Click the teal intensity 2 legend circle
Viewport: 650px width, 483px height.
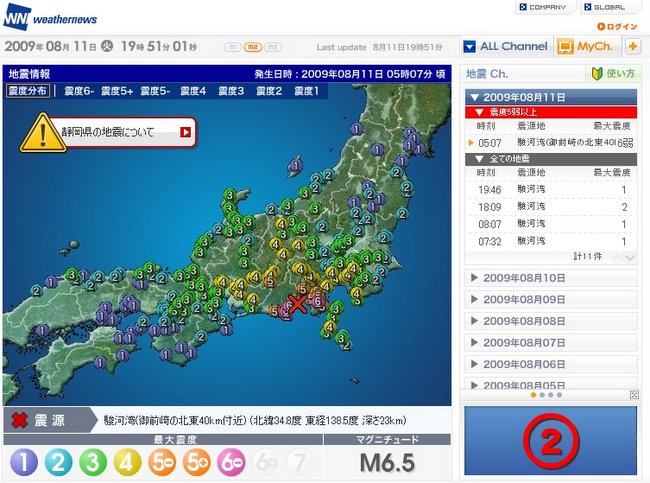click(x=58, y=462)
